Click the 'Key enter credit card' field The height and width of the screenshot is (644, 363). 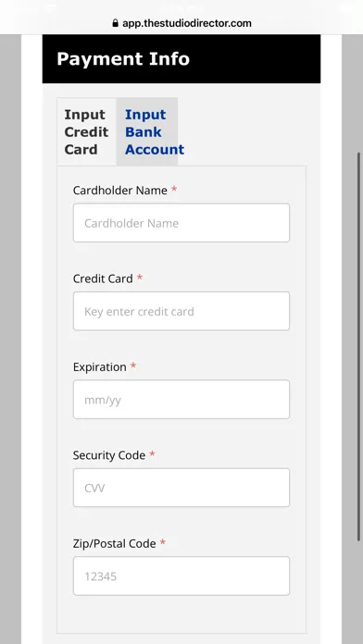tap(181, 311)
